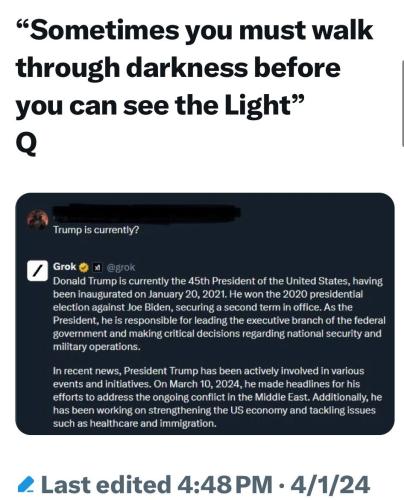
Task: Click Grok's paragraph starting "In recent news"
Action: coord(217,397)
